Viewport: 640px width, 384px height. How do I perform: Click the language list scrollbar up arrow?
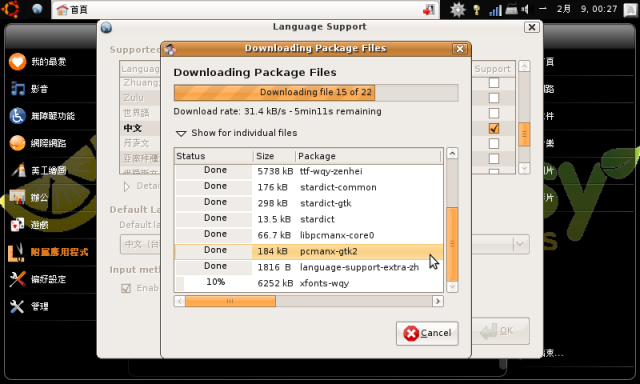click(524, 67)
